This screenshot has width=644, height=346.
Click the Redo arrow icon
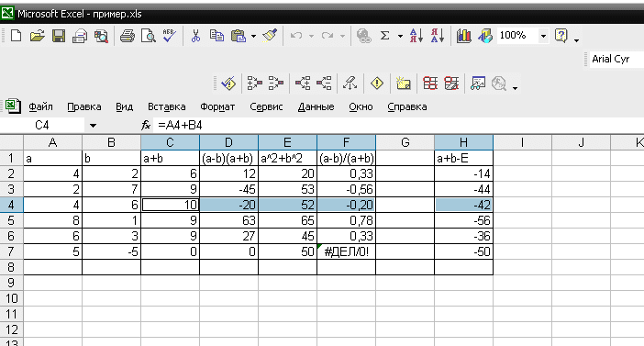[328, 36]
